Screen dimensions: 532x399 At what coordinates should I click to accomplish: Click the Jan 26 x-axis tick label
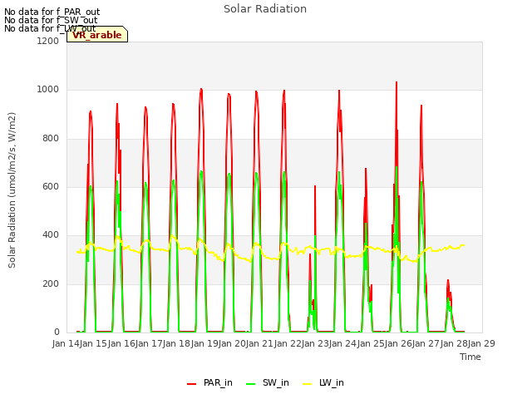398,343
